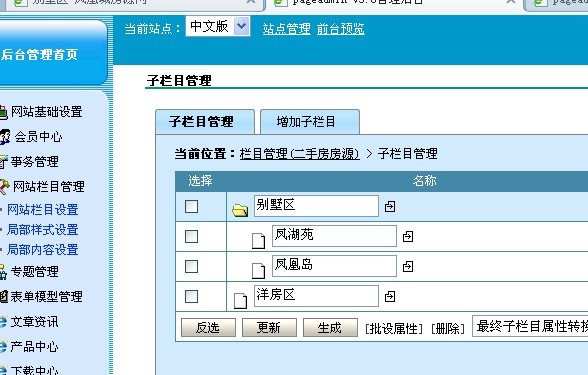Click the 名称 column header

click(x=424, y=181)
